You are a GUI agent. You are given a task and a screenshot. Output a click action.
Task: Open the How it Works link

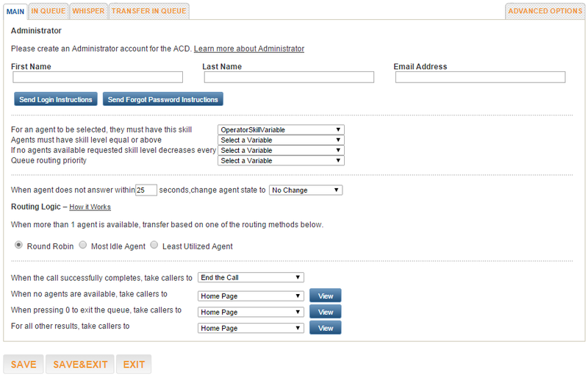90,207
